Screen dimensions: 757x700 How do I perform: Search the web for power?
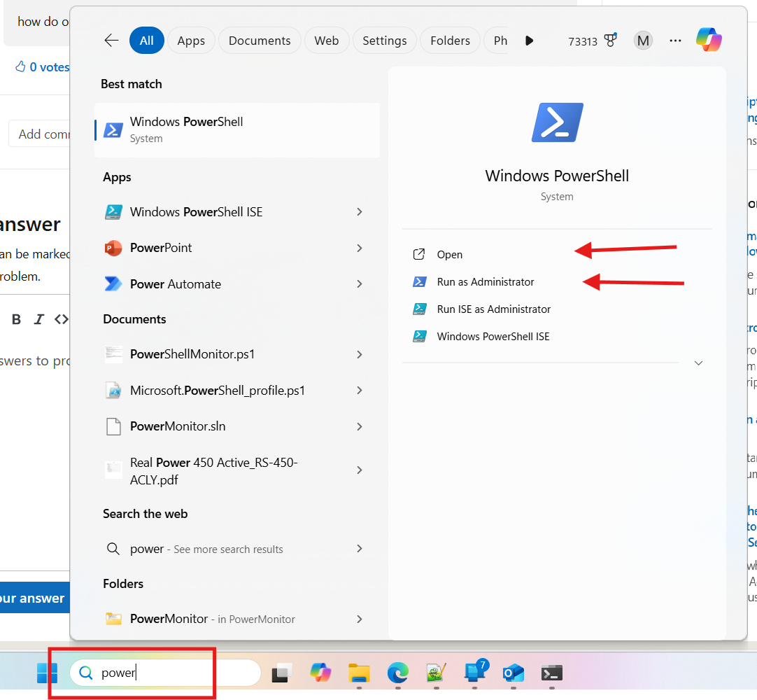(x=206, y=549)
